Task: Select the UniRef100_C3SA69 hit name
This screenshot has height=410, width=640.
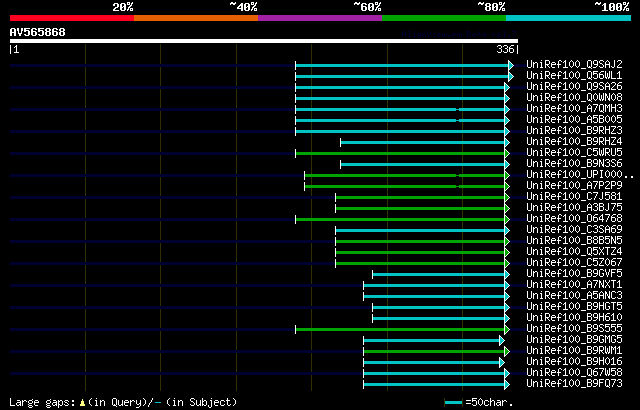Action: [574, 230]
